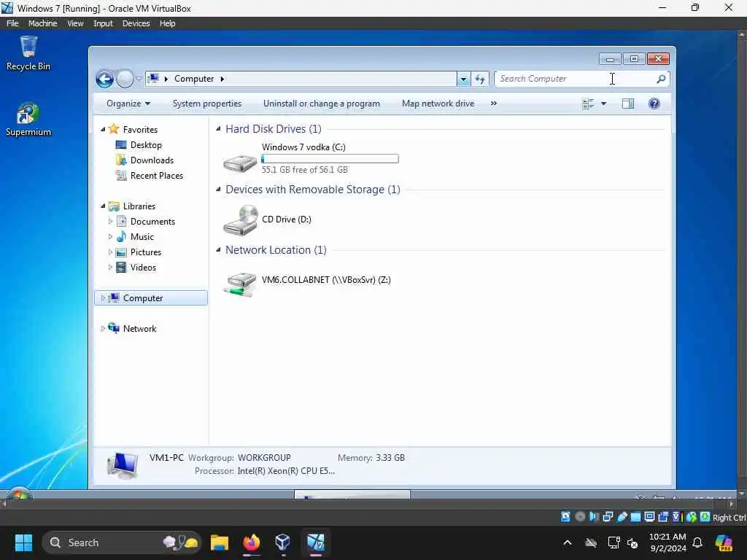Select Recent Places under Favorites
Image resolution: width=747 pixels, height=560 pixels.
(x=157, y=175)
